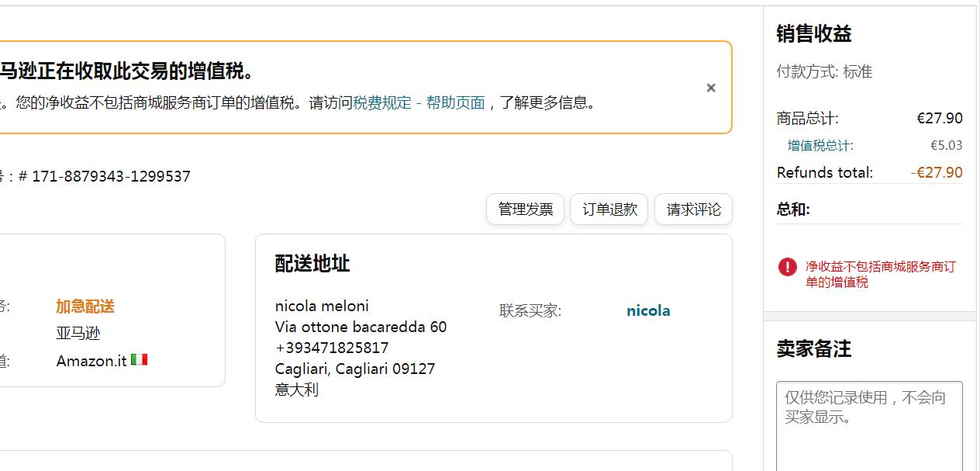
Task: Click the 销售收益 panel heading
Action: [x=813, y=34]
